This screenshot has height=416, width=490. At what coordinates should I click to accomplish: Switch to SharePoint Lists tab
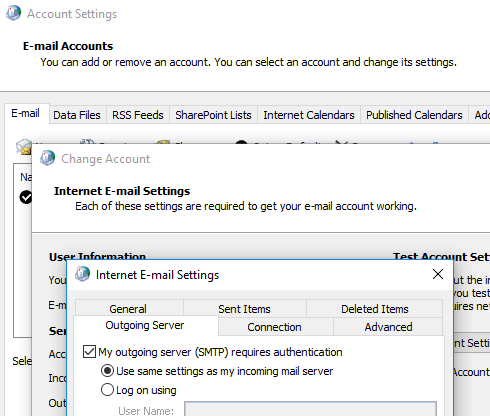[x=213, y=115]
